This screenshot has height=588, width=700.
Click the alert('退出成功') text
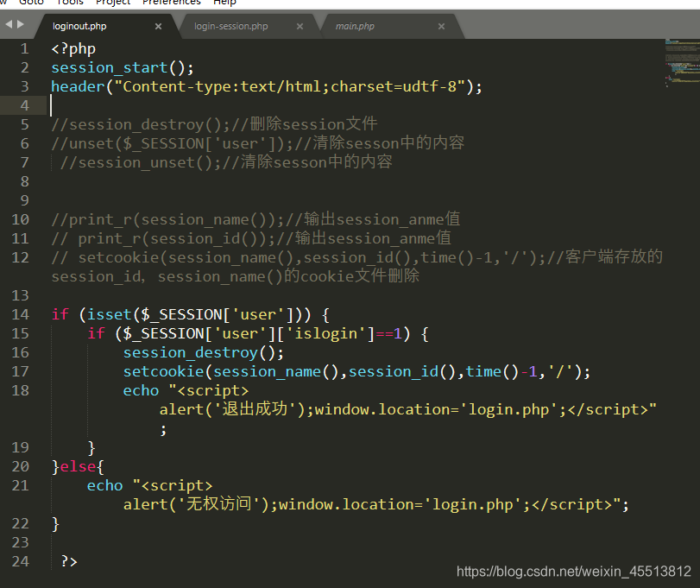point(232,410)
